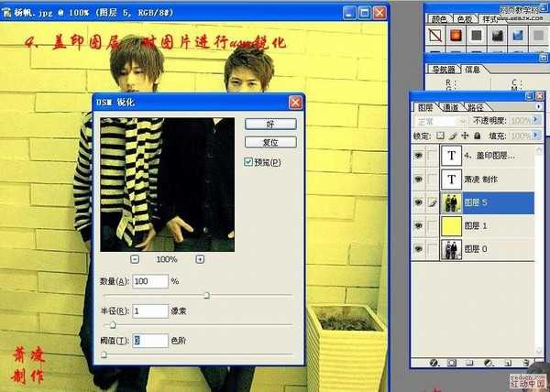Click the 数量 amount slider handle
Image resolution: width=550 pixels, height=392 pixels.
pos(206,295)
